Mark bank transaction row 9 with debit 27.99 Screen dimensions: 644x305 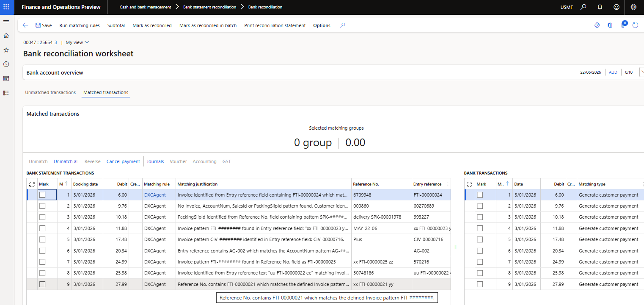[x=480, y=284]
